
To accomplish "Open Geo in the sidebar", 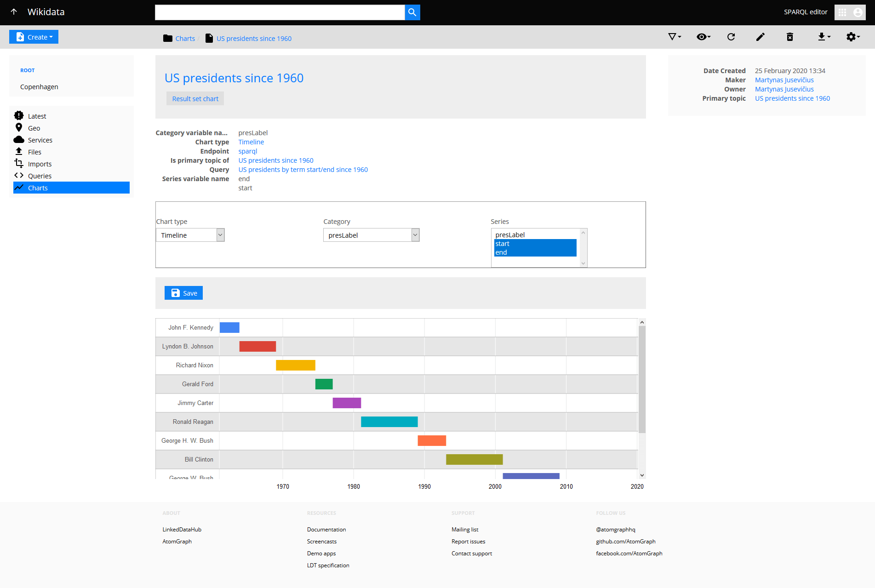I will [x=34, y=128].
